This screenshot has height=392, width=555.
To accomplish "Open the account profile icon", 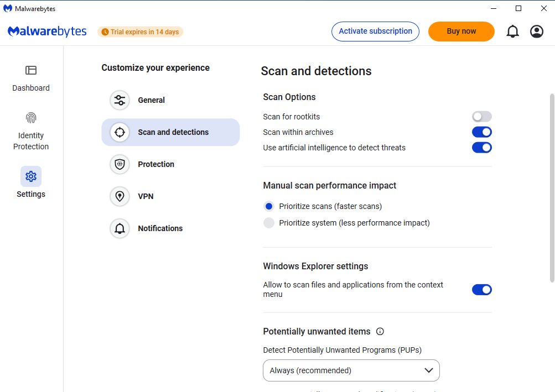I will tap(537, 32).
